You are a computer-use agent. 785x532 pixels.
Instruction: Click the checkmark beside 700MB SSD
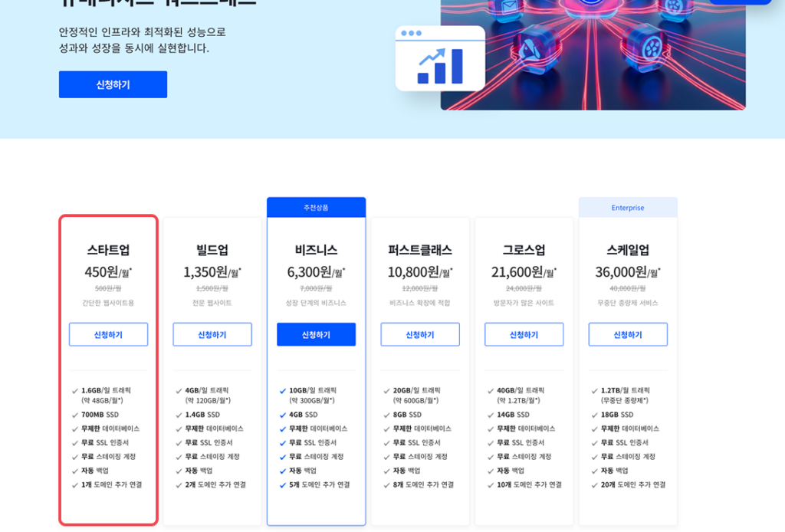tap(75, 415)
